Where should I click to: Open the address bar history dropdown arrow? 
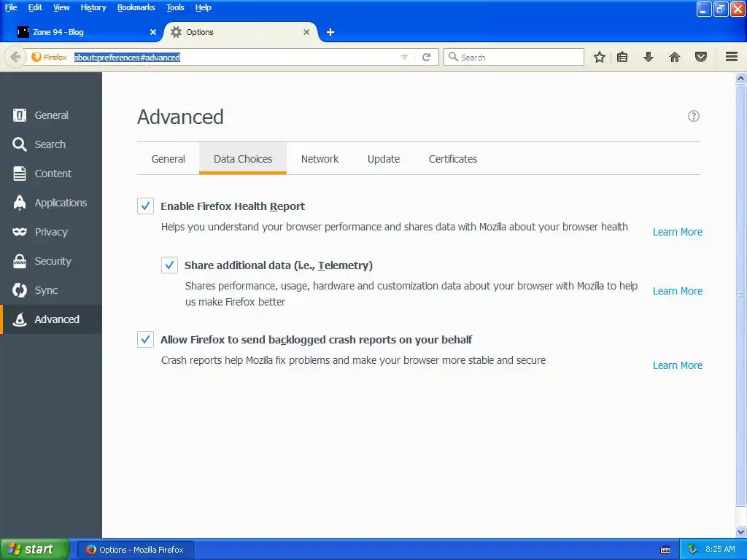(404, 57)
